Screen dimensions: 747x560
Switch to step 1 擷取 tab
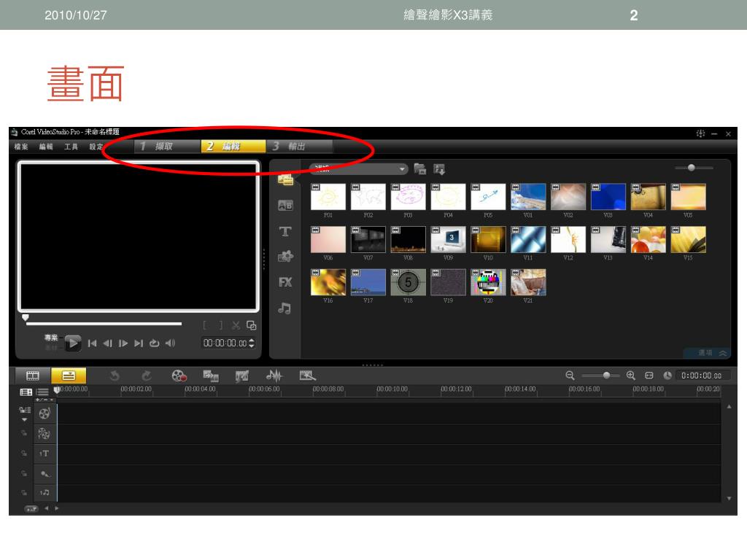pyautogui.click(x=166, y=146)
